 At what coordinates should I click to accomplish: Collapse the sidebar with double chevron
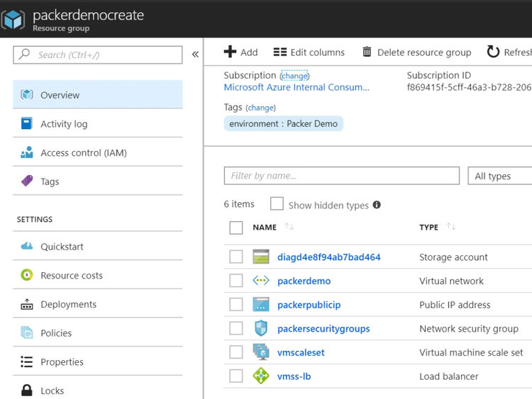(195, 55)
